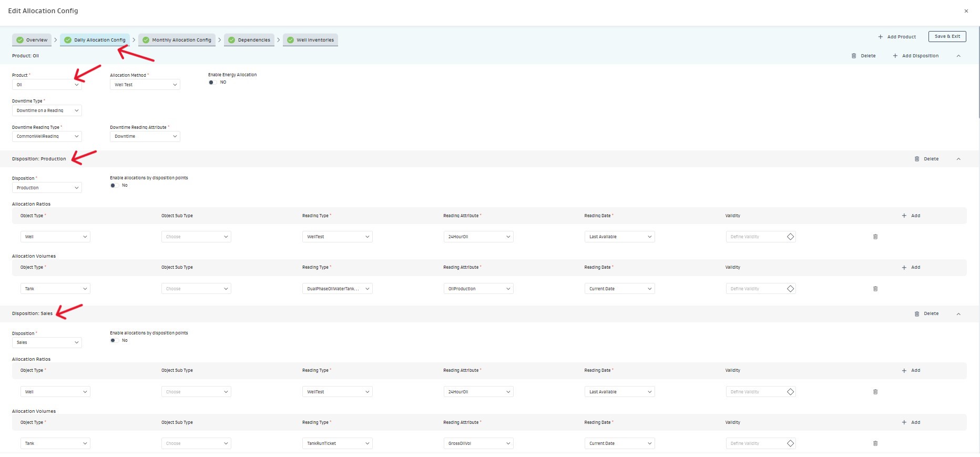This screenshot has height=457, width=980.
Task: Click diamond validity icon in Production Ratios row
Action: (790, 237)
